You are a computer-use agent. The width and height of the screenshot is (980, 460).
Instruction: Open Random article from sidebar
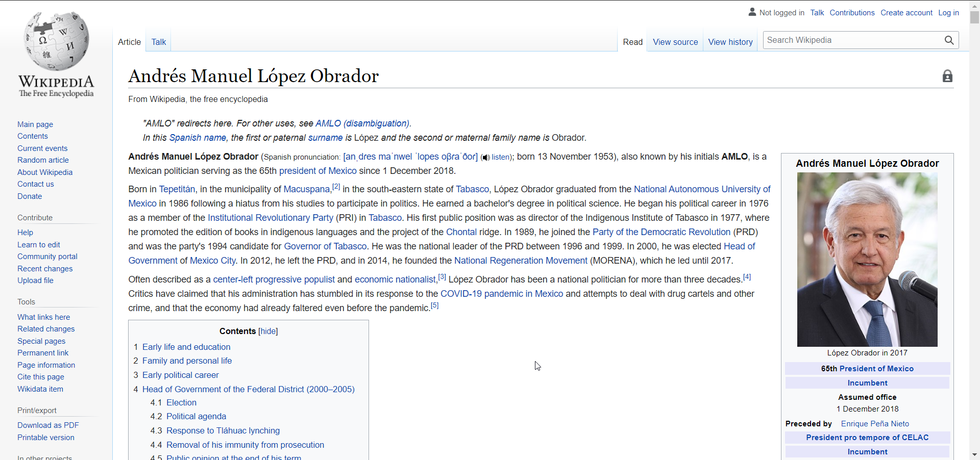tap(43, 160)
